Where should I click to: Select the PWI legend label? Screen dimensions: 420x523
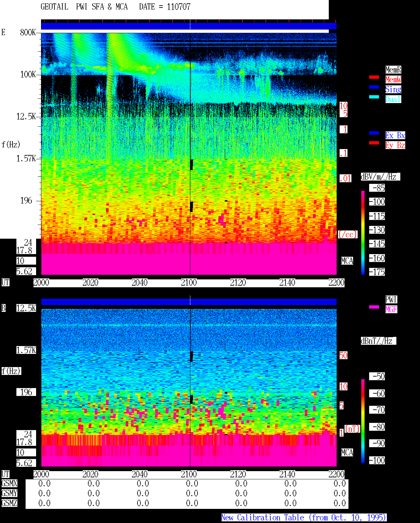pyautogui.click(x=391, y=299)
